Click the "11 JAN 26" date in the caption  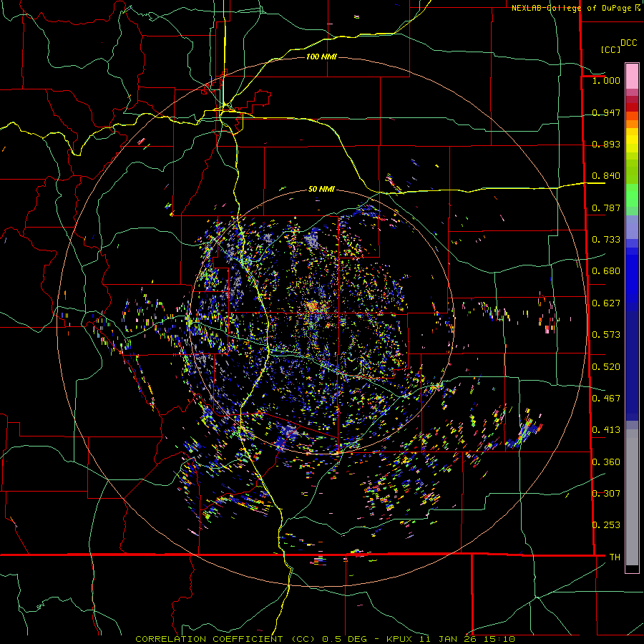(447, 639)
